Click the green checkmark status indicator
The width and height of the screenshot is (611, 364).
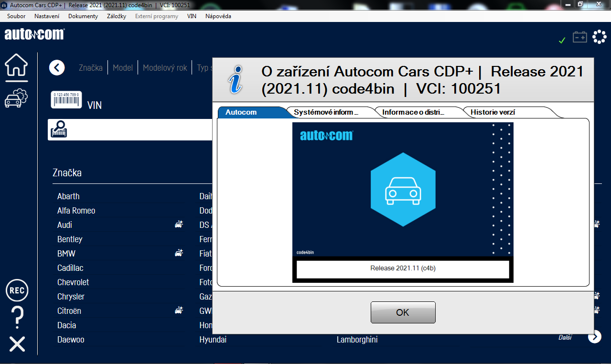[562, 40]
